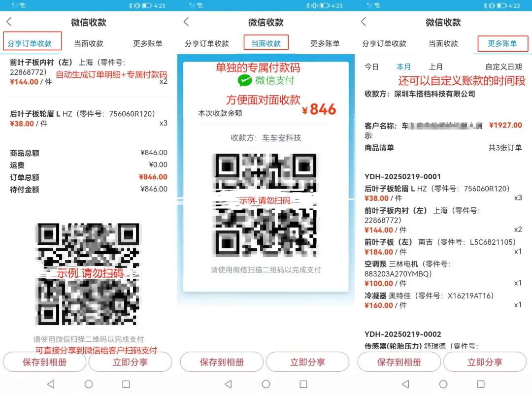
Task: Click 立即分享 on the middle screen
Action: [308, 362]
